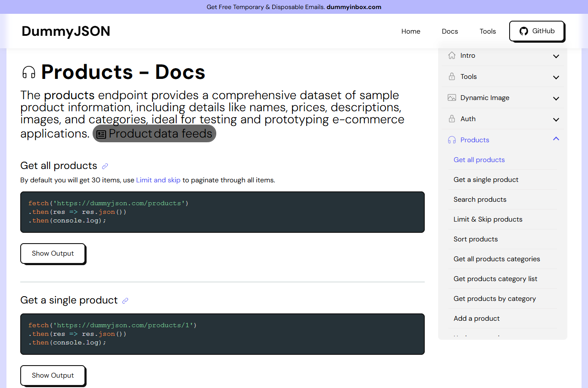Follow the Limit and skip link
Screen dimensions: 588x388
coord(158,180)
